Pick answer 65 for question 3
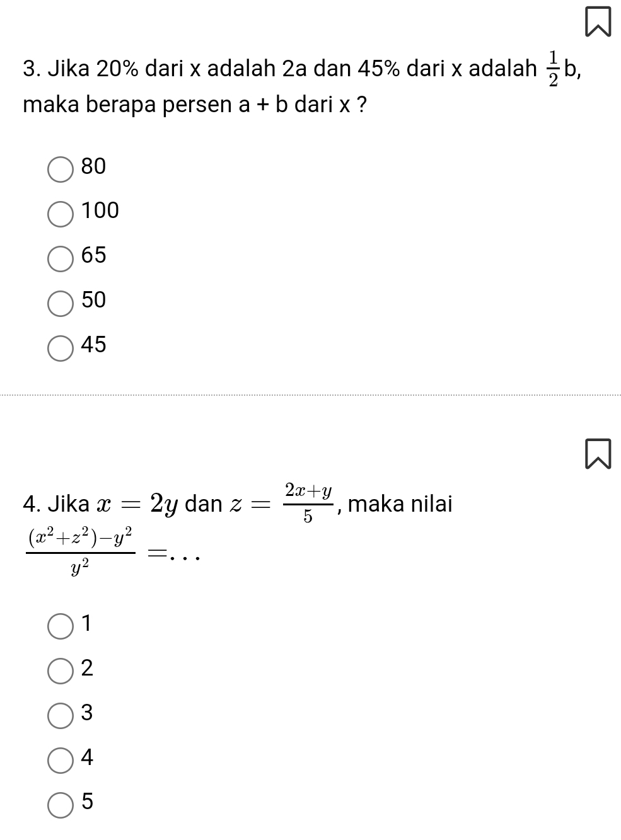Screen dimensions: 621x840 coord(61,258)
